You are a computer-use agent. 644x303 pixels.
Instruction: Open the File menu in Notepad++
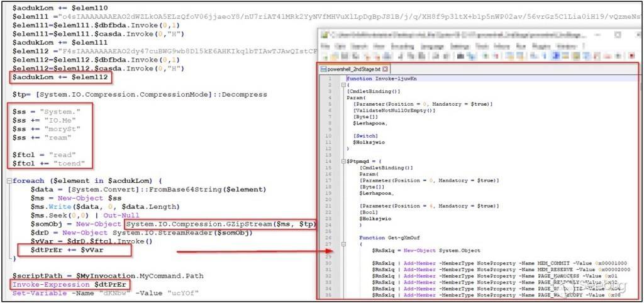coord(325,47)
